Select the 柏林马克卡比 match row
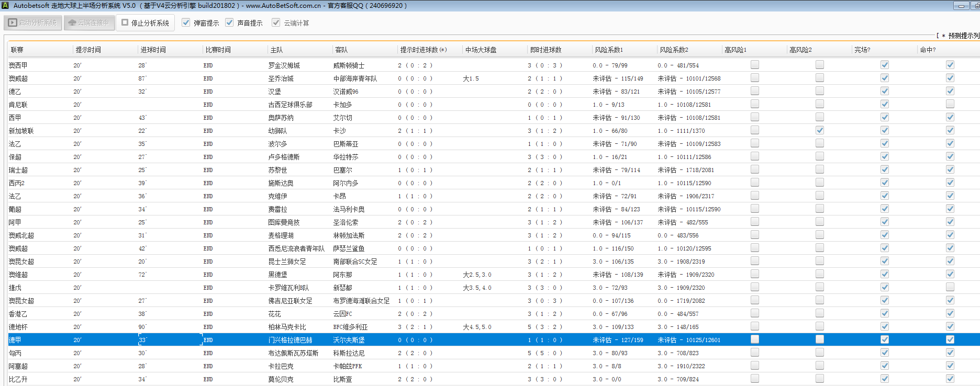 [287, 327]
